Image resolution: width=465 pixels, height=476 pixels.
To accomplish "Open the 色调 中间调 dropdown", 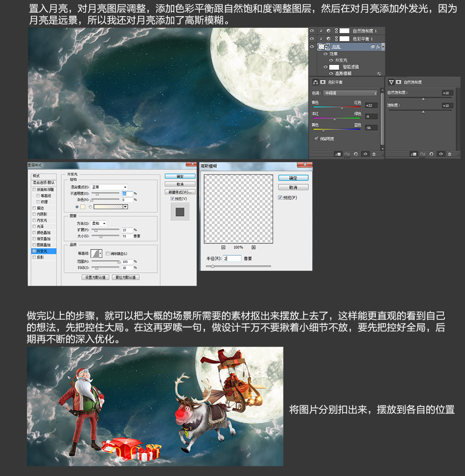I will point(350,93).
